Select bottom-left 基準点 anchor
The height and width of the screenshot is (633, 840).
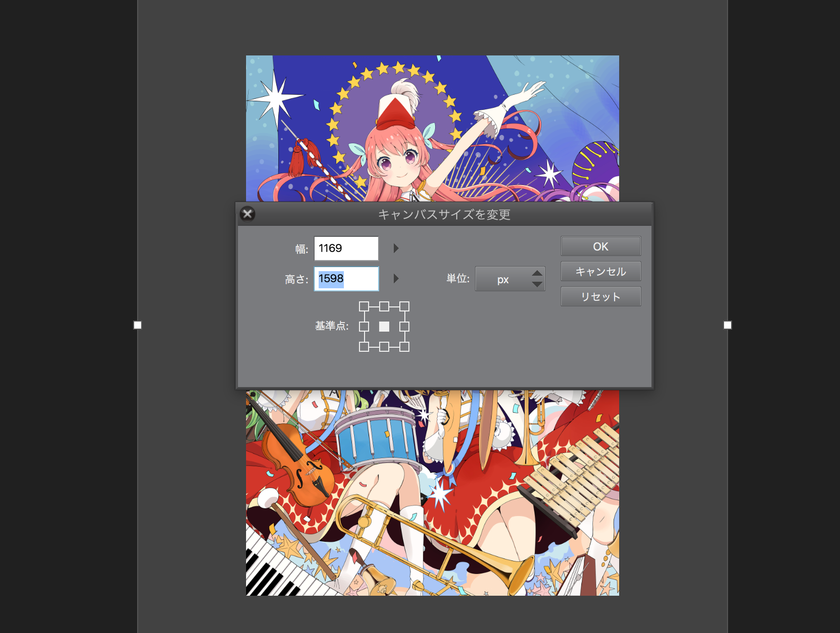[x=364, y=347]
